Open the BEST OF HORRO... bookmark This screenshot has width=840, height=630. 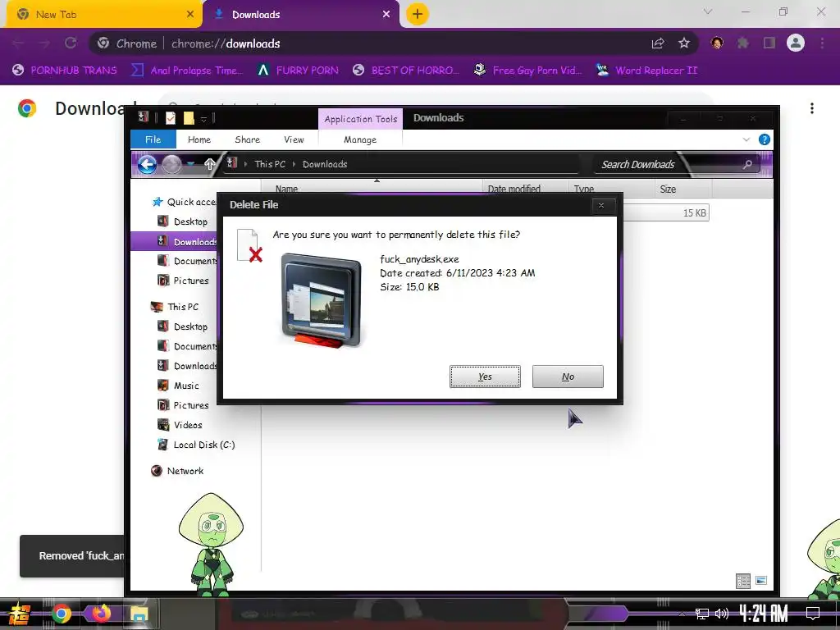[x=405, y=71]
